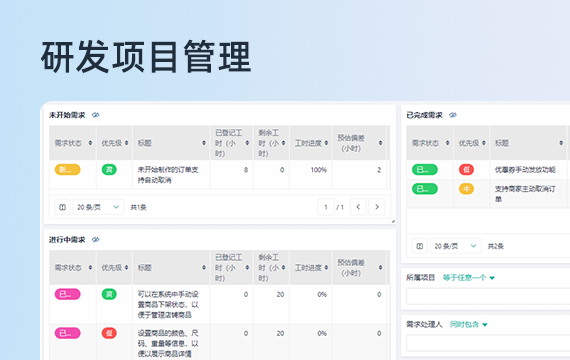
Task: Open 20条/页 page size dropdown in 未开始需求
Action: pos(99,207)
